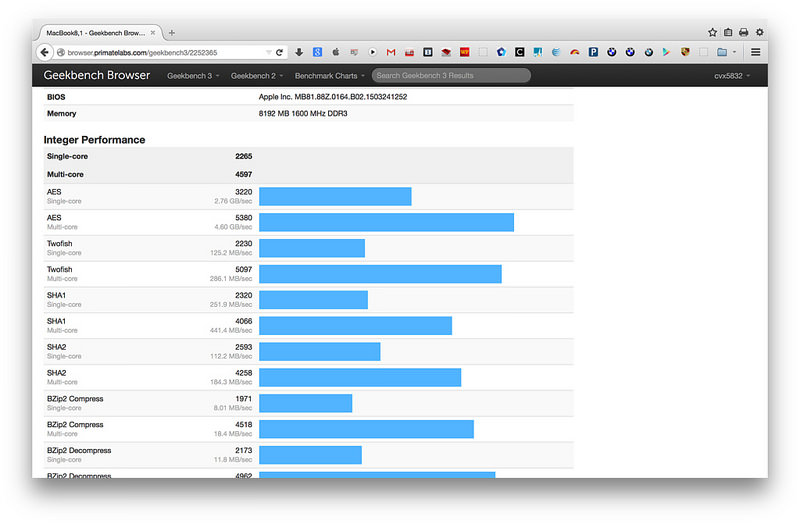Image resolution: width=800 pixels, height=524 pixels.
Task: Open the Porsche crest bookmark
Action: [685, 52]
